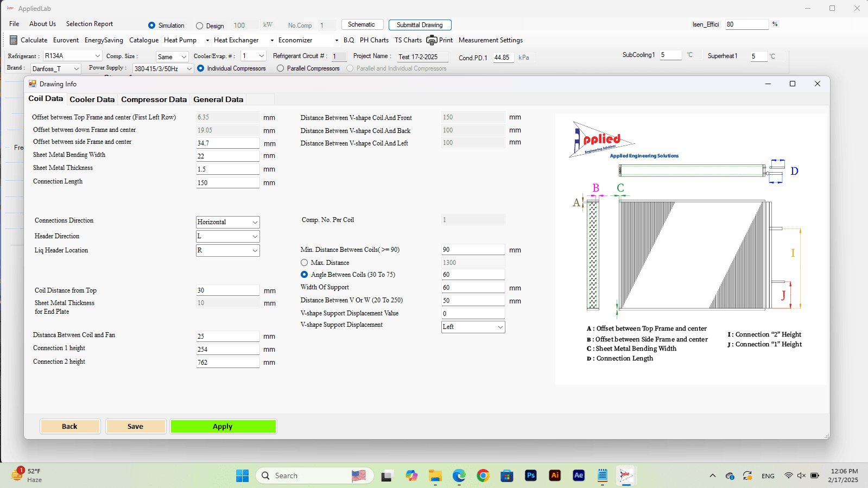This screenshot has width=868, height=488.
Task: Select the Design radio button
Action: 200,26
